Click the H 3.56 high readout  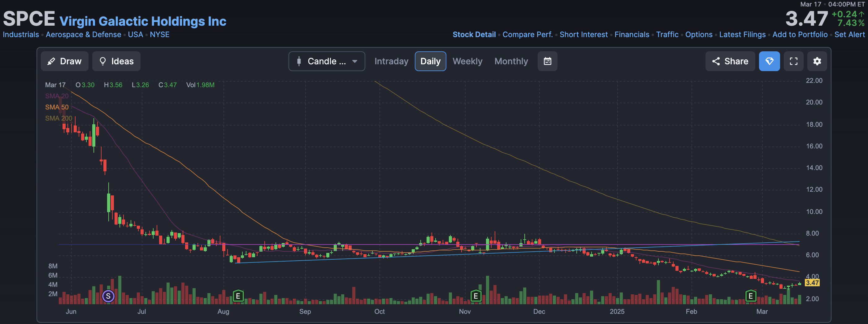[x=113, y=85]
